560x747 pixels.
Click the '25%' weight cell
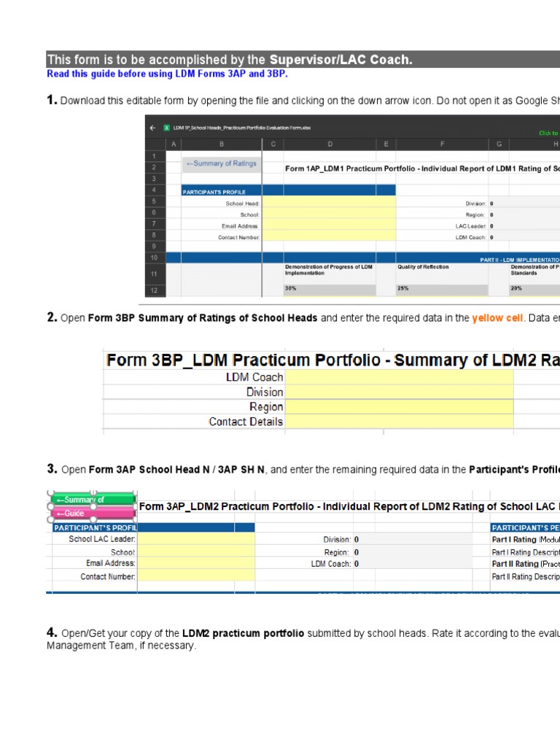[x=443, y=288]
